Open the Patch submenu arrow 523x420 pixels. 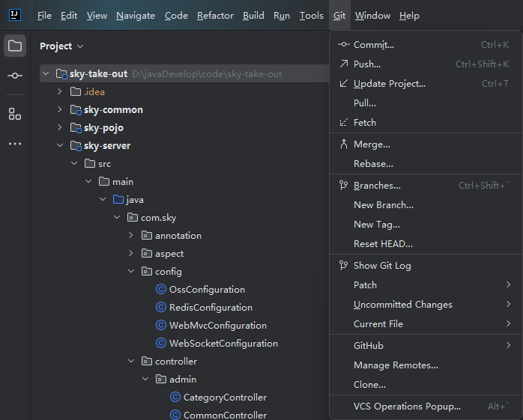[x=508, y=284]
